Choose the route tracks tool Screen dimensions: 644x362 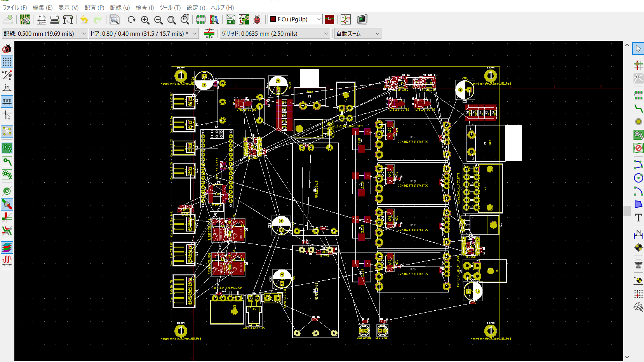(638, 108)
